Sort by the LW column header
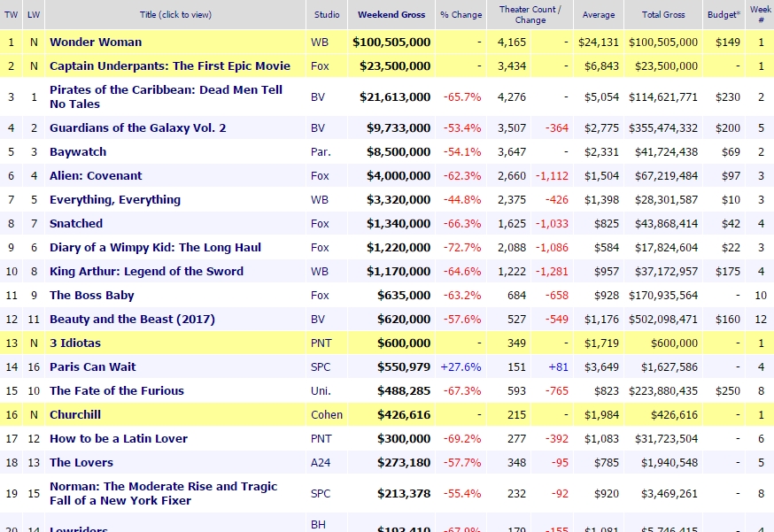Screen dimensions: 774x532 [34, 15]
